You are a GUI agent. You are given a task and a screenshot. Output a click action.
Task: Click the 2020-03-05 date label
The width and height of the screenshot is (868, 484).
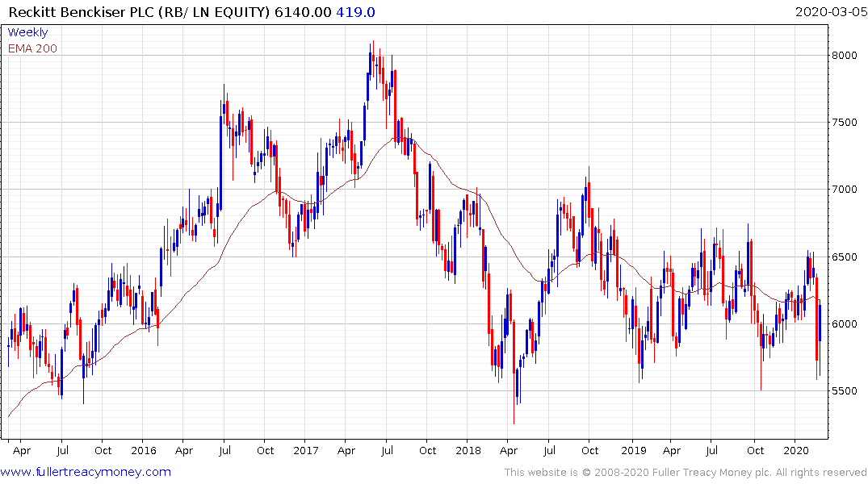point(830,11)
